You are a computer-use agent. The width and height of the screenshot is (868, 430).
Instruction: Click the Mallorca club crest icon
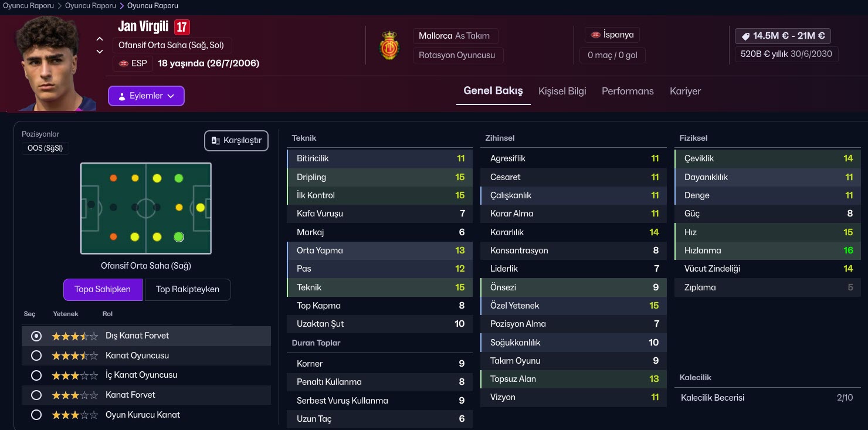389,46
